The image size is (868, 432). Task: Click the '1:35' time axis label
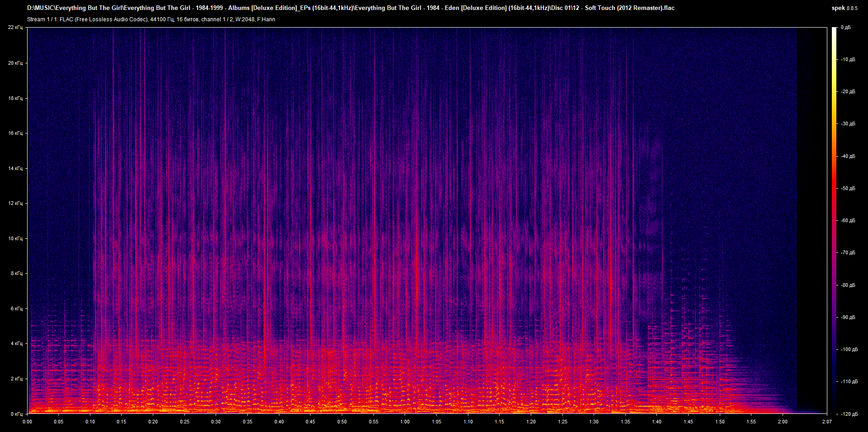pyautogui.click(x=626, y=422)
